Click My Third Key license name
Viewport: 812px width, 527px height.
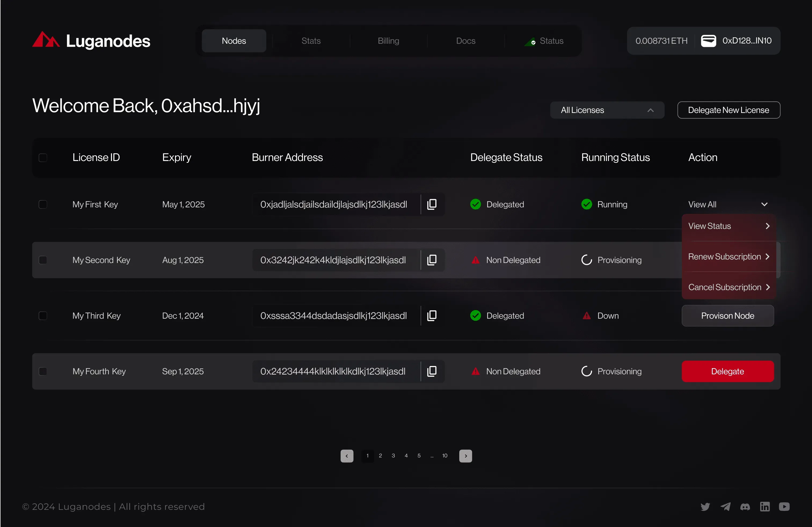point(97,316)
